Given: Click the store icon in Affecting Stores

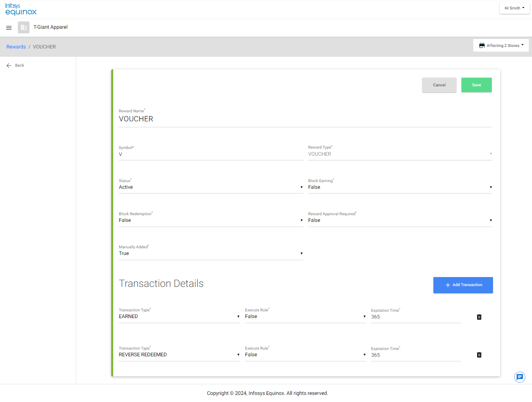Looking at the screenshot, I should click(x=482, y=46).
